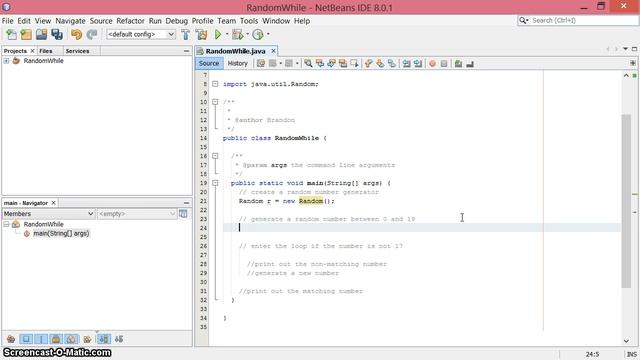This screenshot has height=360, width=640.
Task: Sort Navigator members by Source order
Action: point(119,339)
